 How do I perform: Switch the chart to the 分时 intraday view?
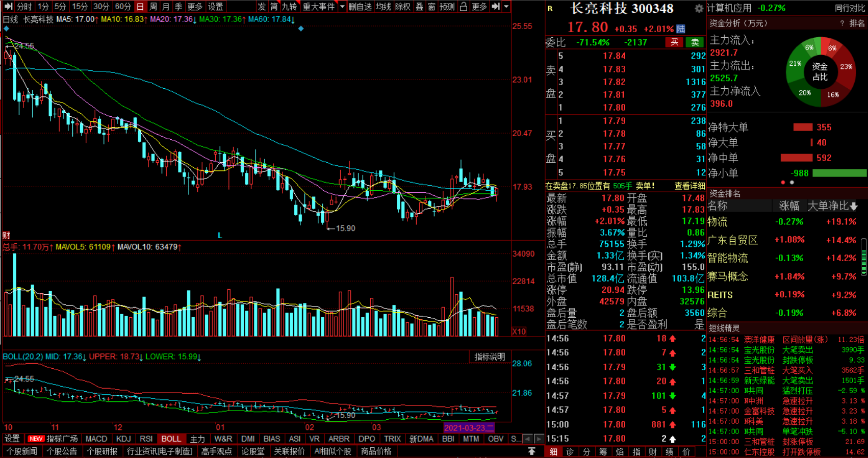[24, 7]
